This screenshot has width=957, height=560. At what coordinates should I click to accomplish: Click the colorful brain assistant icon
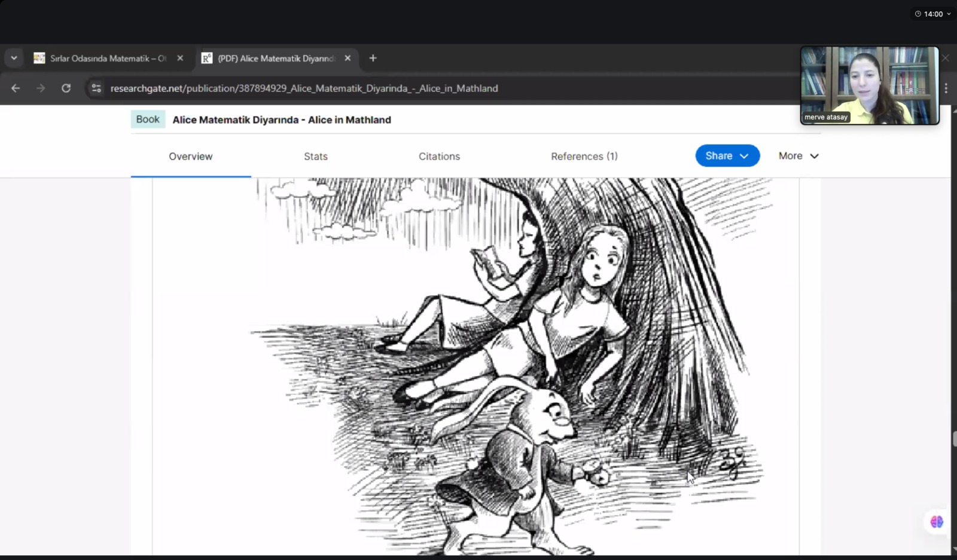point(936,522)
